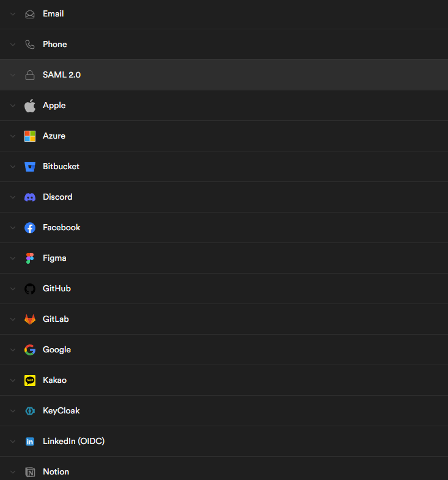Screen dimensions: 448x480
Task: Expand the LinkedIn (OIDC) chevron
Action: [13, 442]
